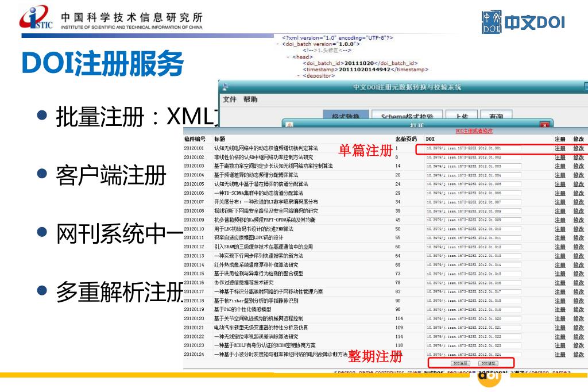Click 修改 link for DOI ending 01.012
The height and width of the screenshot is (392, 588).
(579, 247)
